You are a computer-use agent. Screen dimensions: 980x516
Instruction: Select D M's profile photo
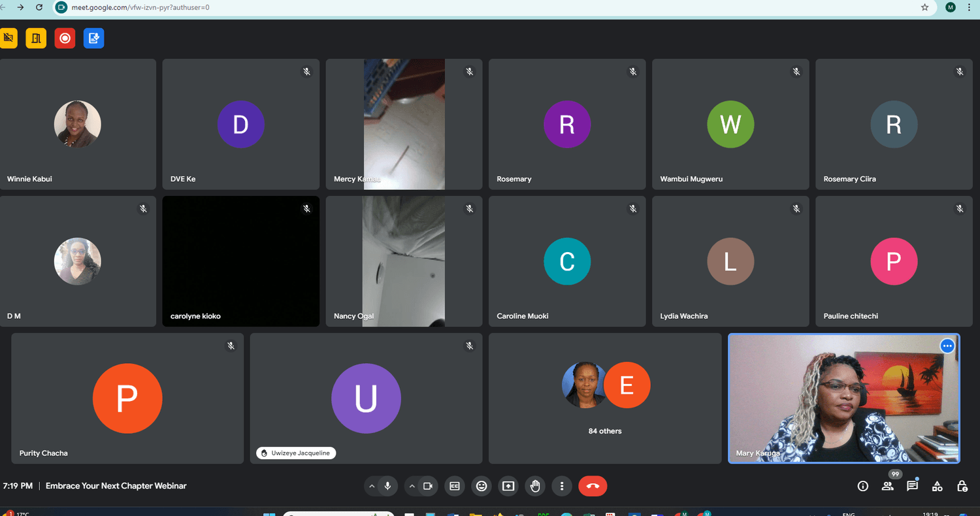pos(77,261)
